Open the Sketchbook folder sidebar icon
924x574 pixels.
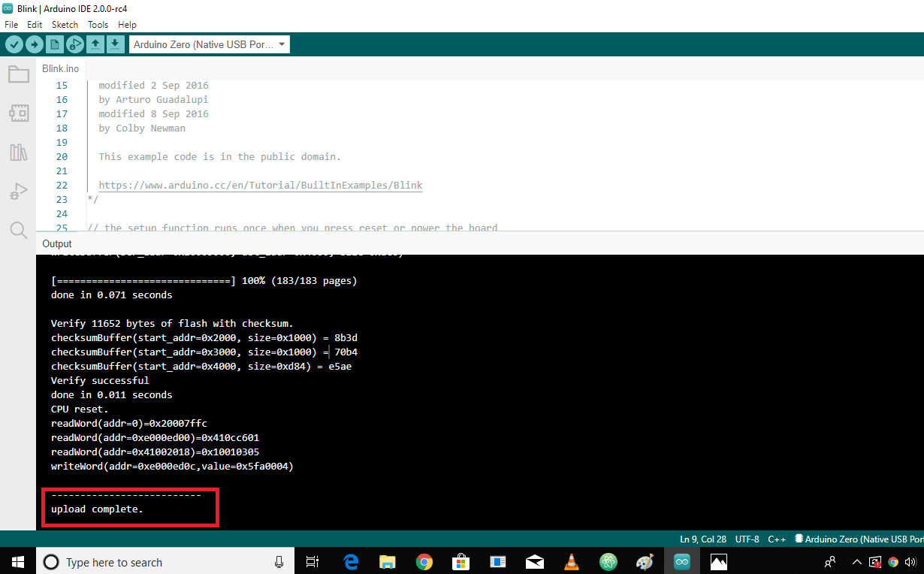point(18,74)
